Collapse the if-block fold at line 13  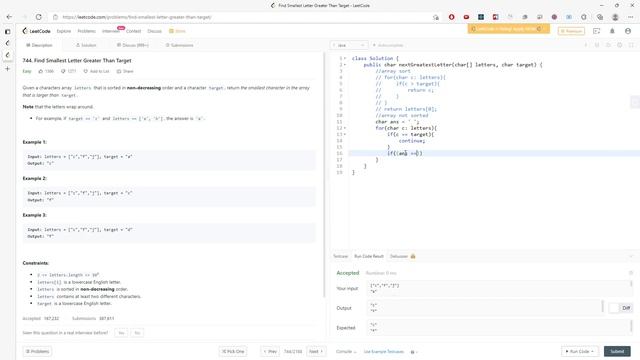(x=345, y=134)
